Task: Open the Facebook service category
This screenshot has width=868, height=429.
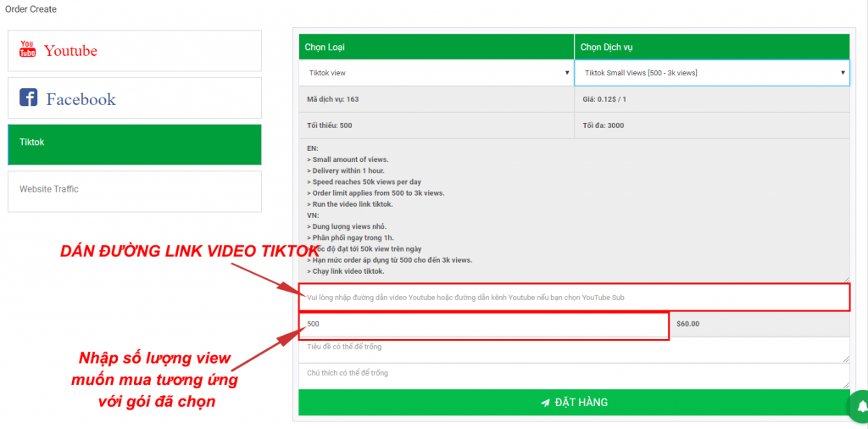Action: click(135, 97)
